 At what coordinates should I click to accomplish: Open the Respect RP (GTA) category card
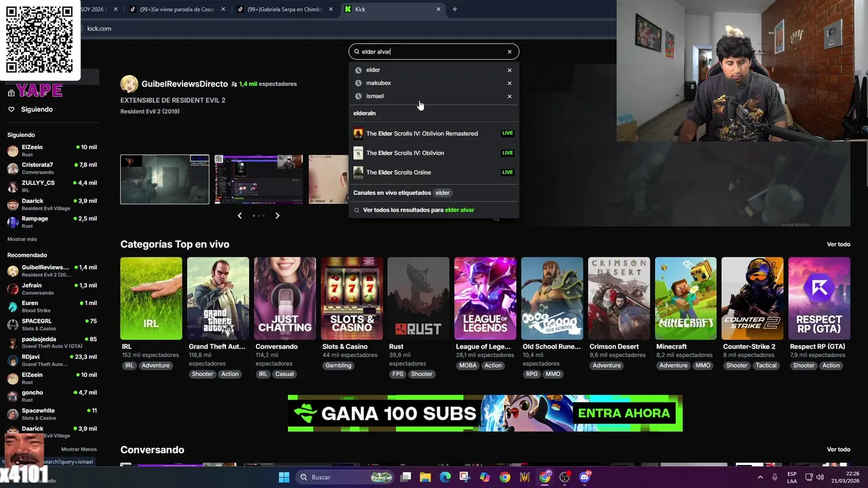click(819, 298)
